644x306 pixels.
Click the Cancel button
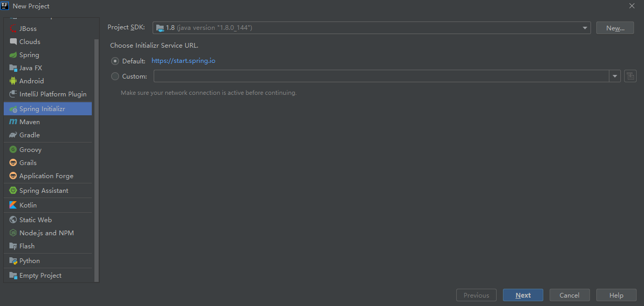point(570,295)
